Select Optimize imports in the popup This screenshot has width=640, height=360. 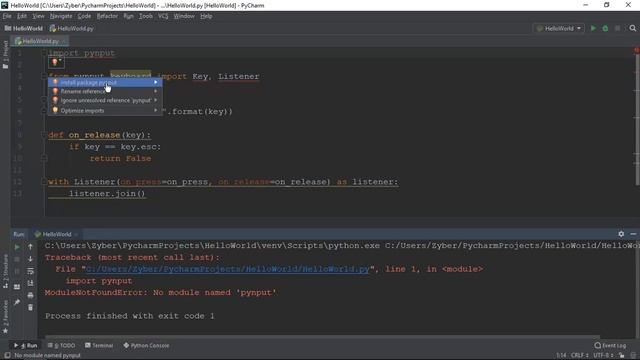coord(105,110)
